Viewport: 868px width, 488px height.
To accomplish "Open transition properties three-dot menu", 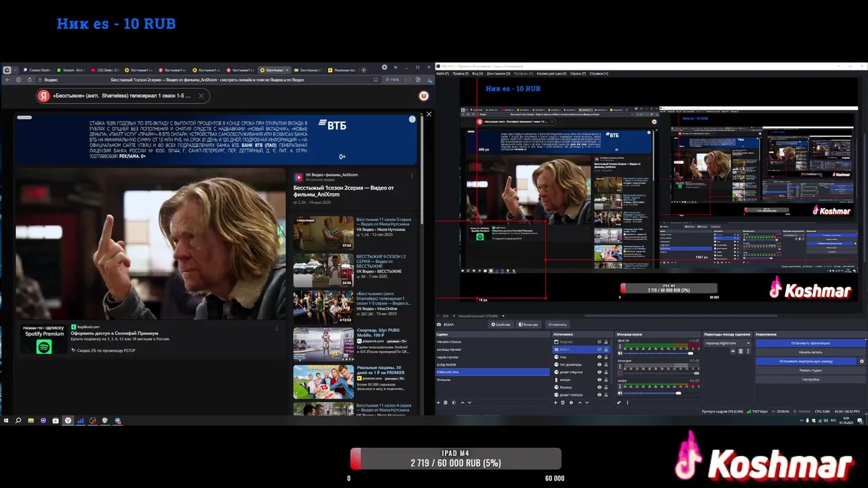I will [x=748, y=351].
